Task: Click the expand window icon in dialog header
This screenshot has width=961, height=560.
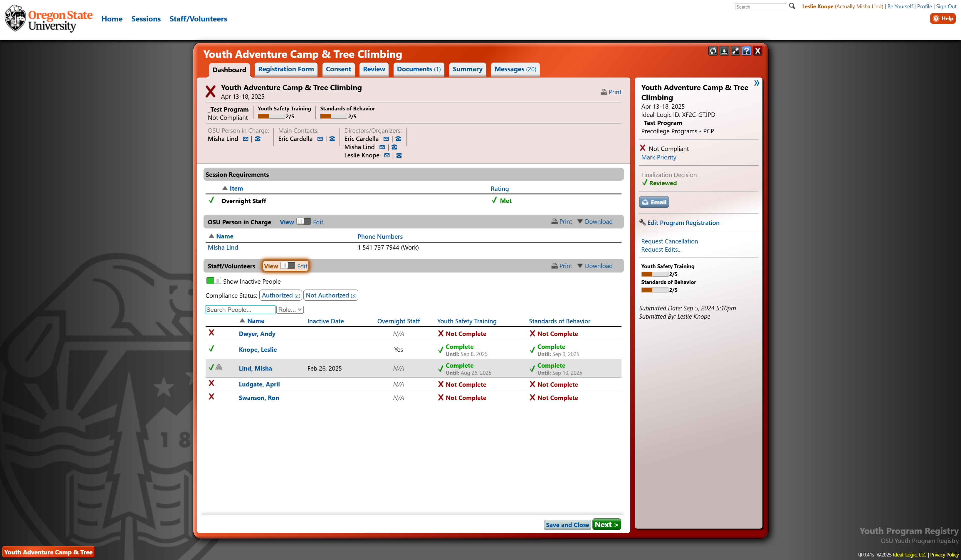Action: coord(735,51)
